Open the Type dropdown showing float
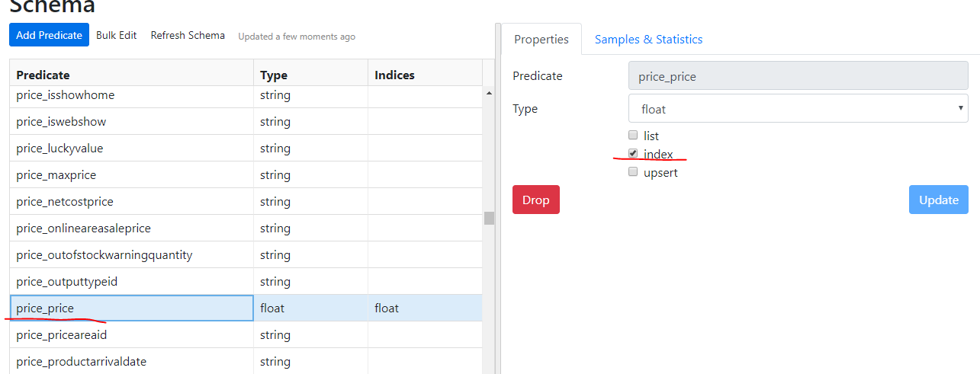This screenshot has width=980, height=374. tap(798, 109)
